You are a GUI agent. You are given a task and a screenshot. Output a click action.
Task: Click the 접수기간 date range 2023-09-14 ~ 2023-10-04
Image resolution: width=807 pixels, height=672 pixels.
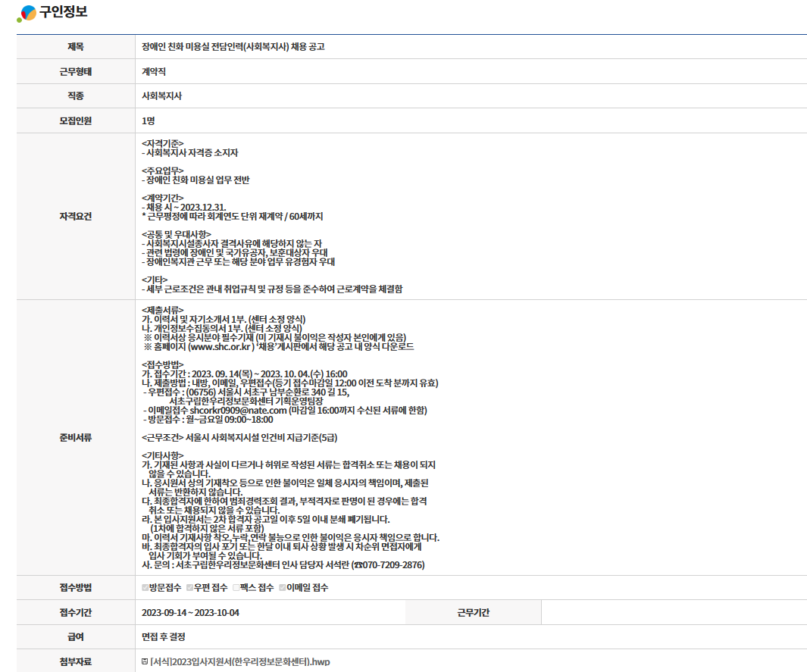coord(190,612)
